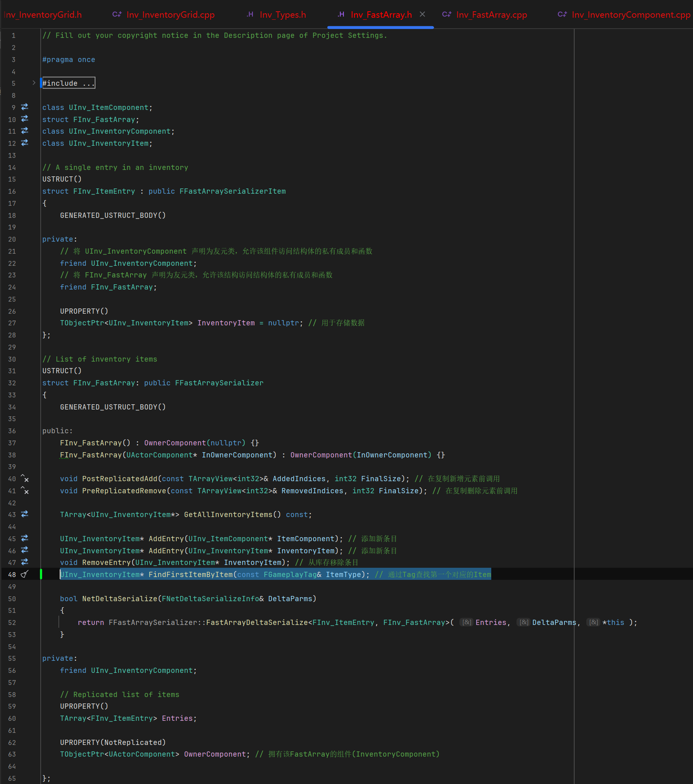Image resolution: width=693 pixels, height=784 pixels.
Task: Click 'OwnerComponent;' member on line 63
Action: (x=217, y=754)
